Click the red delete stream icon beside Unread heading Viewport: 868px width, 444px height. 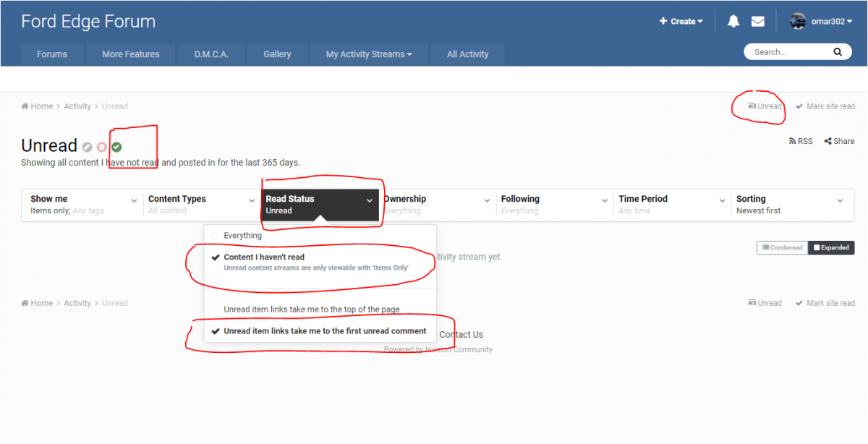pos(102,147)
